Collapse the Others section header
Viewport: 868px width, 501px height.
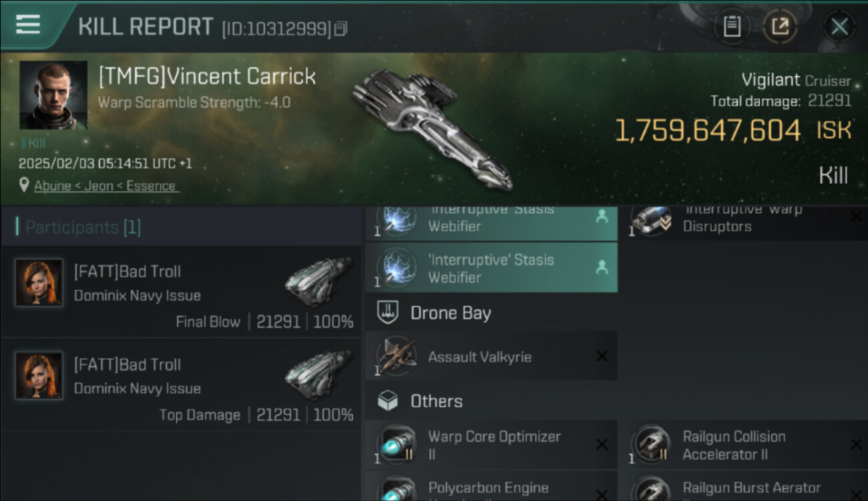436,401
